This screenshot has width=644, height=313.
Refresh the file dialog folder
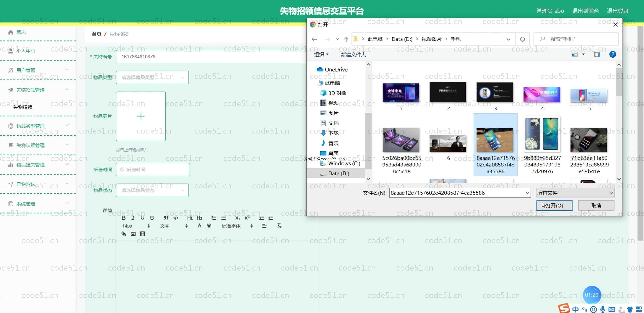522,39
